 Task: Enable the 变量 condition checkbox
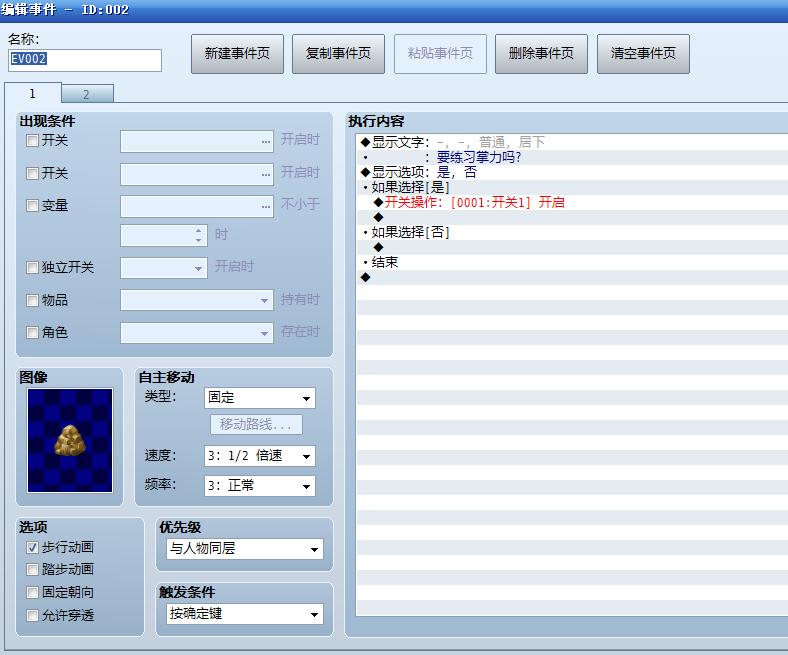click(32, 206)
